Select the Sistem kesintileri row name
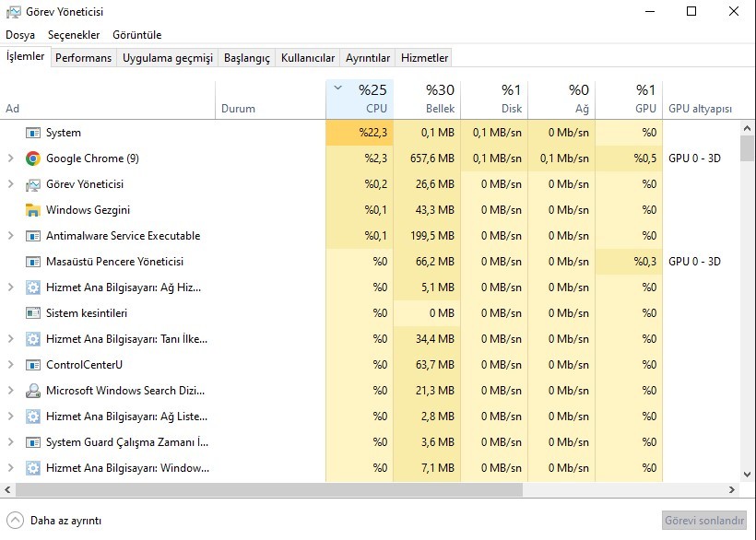This screenshot has width=756, height=540. pos(87,313)
